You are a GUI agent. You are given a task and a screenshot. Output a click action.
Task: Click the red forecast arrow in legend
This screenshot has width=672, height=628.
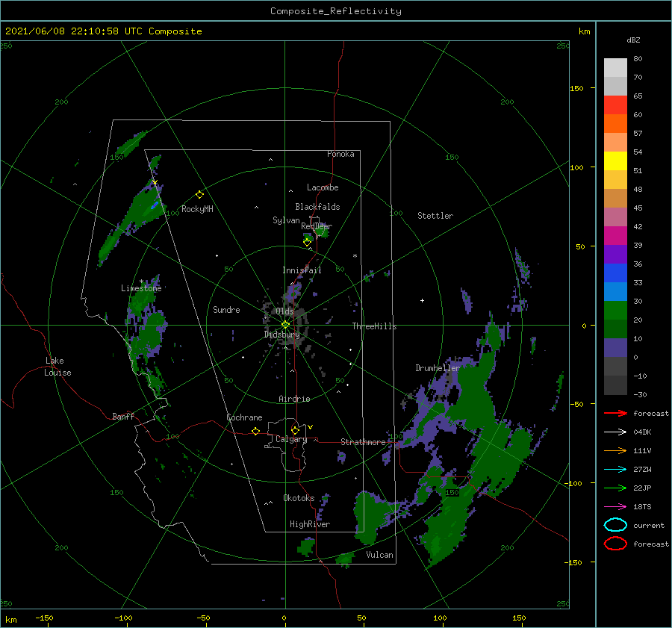(x=615, y=413)
